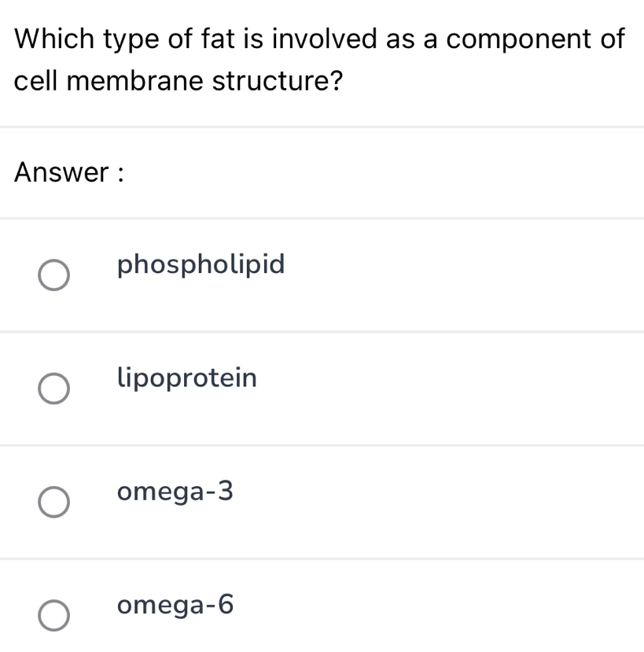This screenshot has width=644, height=652.
Task: Click the phospholipid answer label
Action: [x=201, y=265]
